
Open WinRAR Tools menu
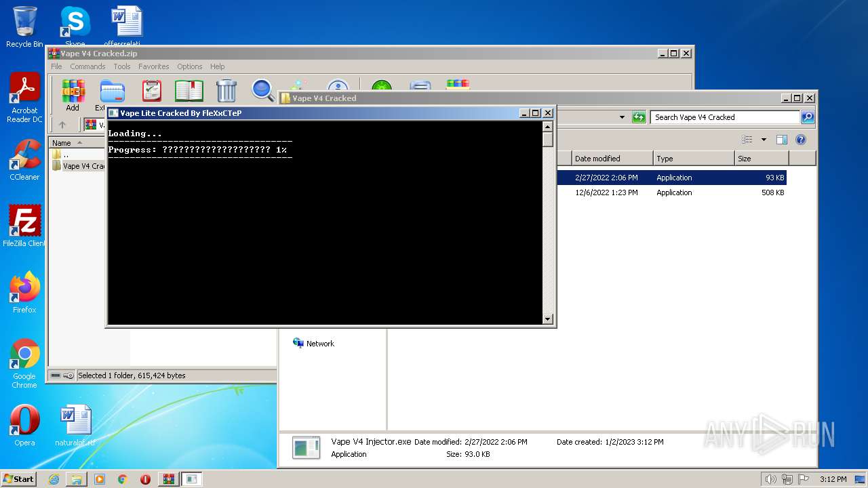click(122, 66)
